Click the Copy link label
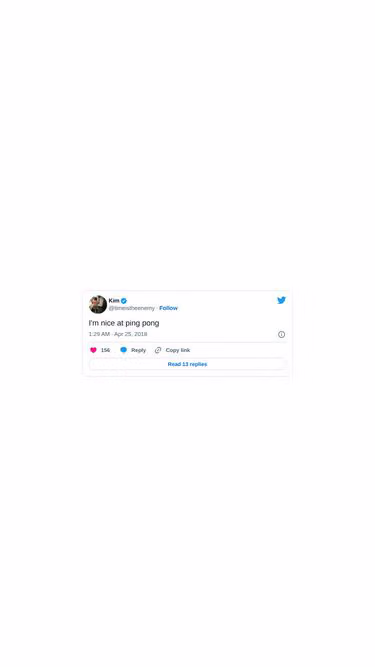 (x=178, y=350)
